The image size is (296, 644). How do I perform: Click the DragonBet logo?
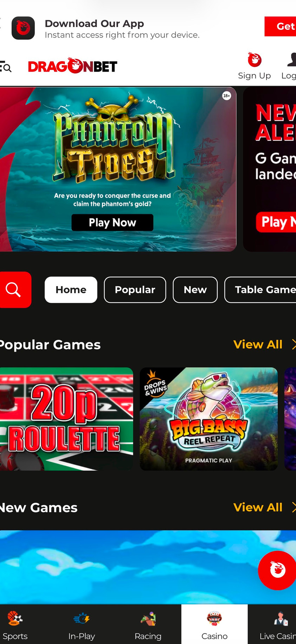coord(72,66)
